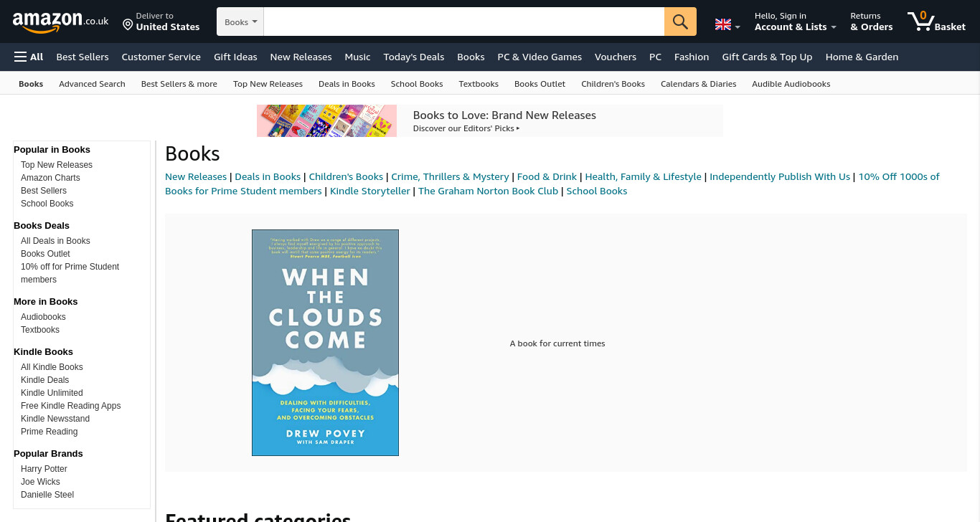Open The Graham Norton Book Club link
980x522 pixels.
click(488, 191)
